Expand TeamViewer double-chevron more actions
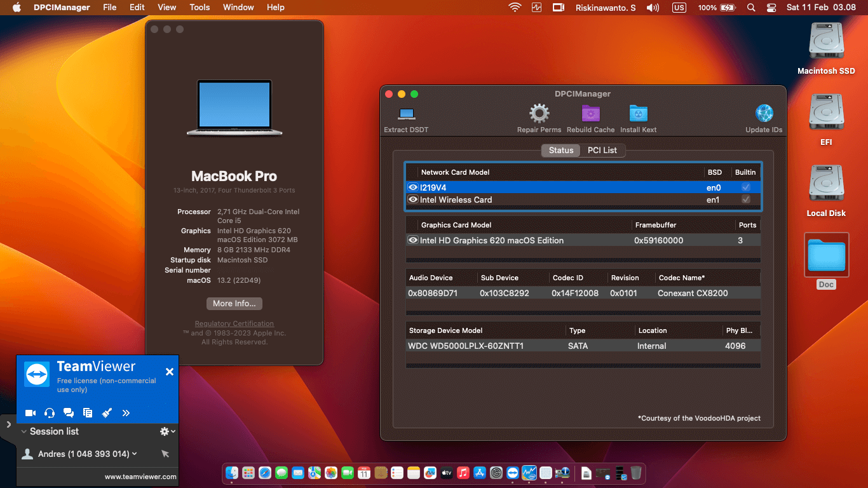The width and height of the screenshot is (868, 488). (x=126, y=413)
